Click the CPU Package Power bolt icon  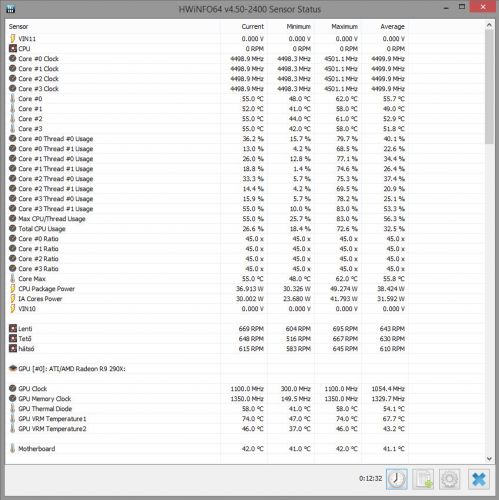(x=13, y=289)
